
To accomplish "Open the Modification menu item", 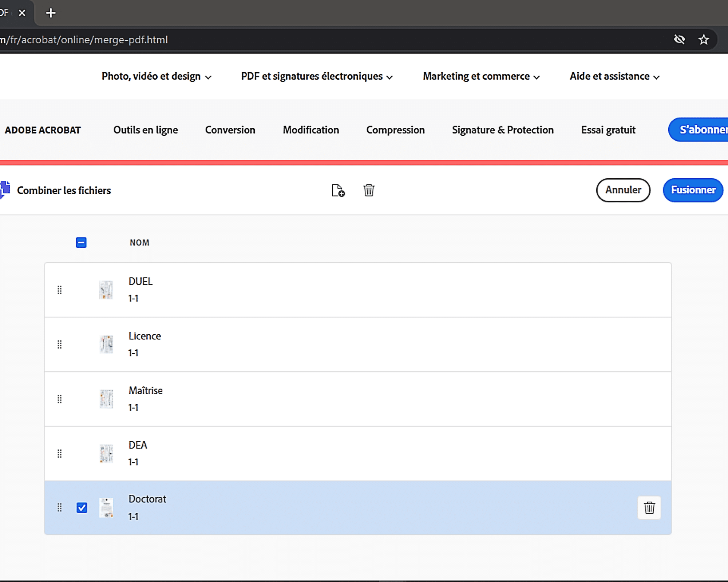I will coord(311,130).
